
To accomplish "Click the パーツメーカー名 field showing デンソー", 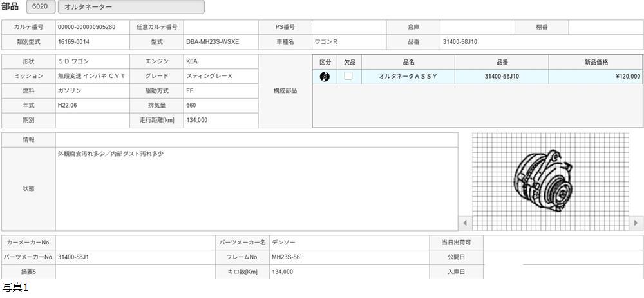I will tap(348, 243).
